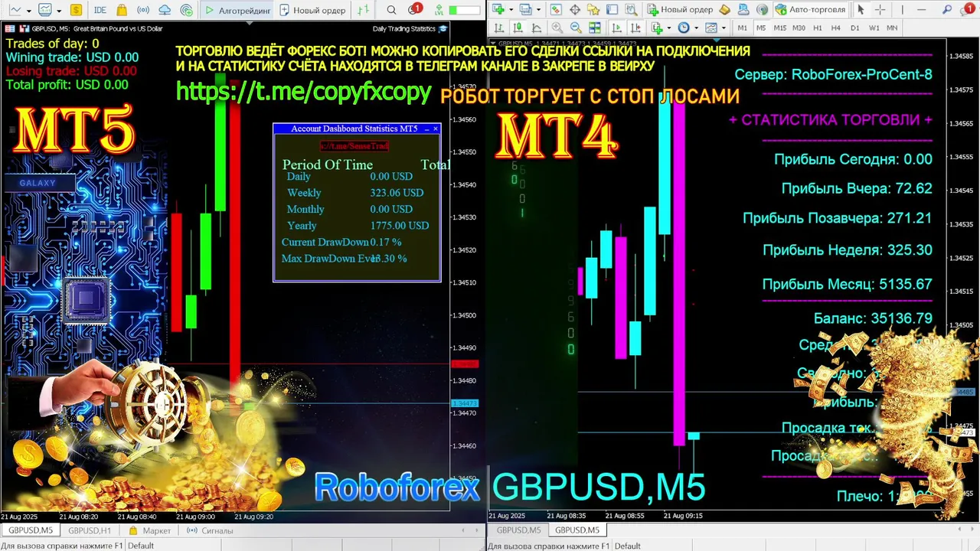Screen dimensions: 980x551
Task: Click Daily Trading Statistics label icon
Action: click(443, 28)
